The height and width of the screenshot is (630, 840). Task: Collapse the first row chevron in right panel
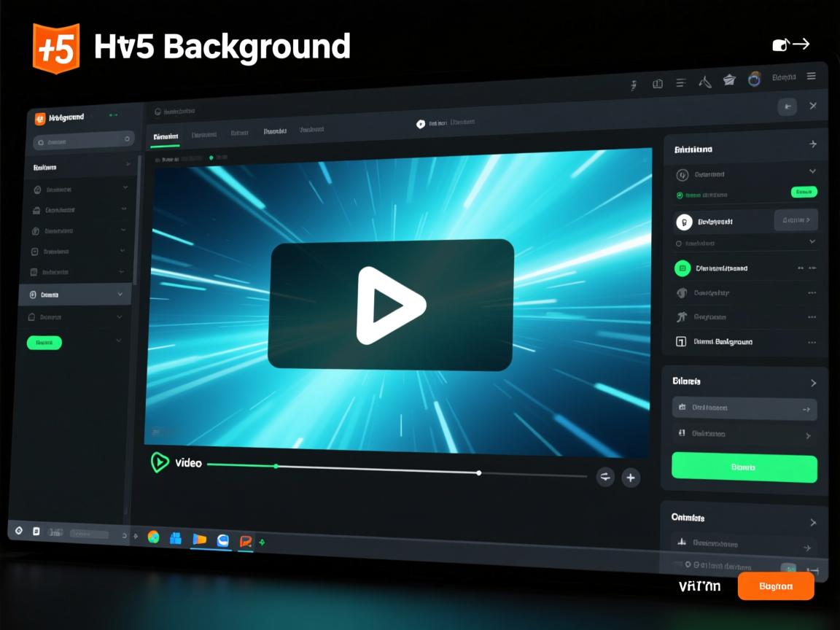coord(812,171)
